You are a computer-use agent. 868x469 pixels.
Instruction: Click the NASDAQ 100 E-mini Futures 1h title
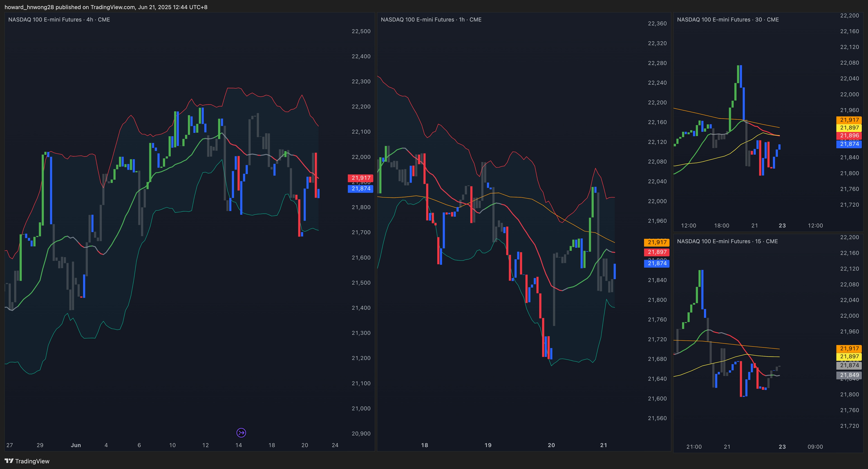(431, 19)
